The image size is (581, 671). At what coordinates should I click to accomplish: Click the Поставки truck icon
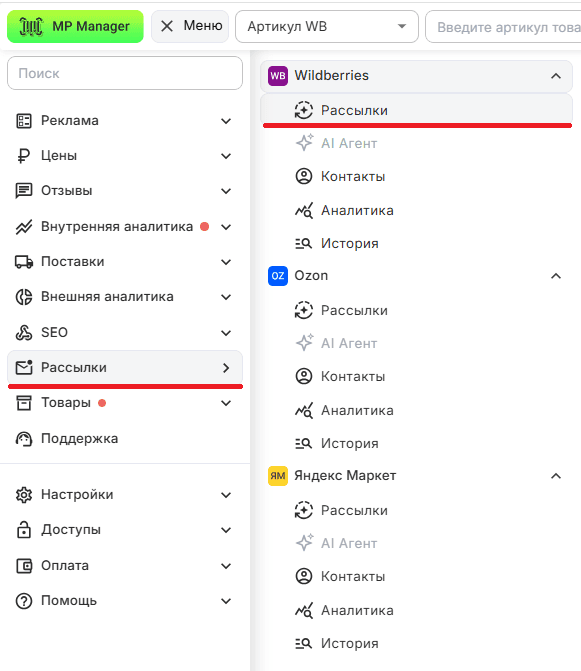coord(24,261)
